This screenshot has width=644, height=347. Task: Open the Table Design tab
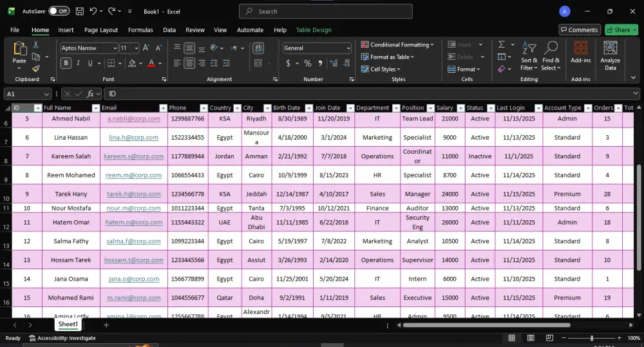tap(314, 30)
